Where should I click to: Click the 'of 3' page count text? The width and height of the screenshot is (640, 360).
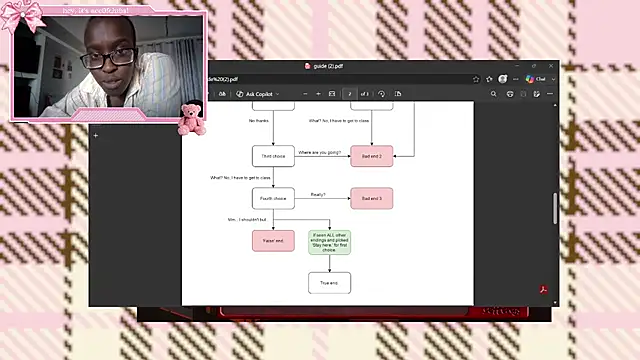(364, 94)
